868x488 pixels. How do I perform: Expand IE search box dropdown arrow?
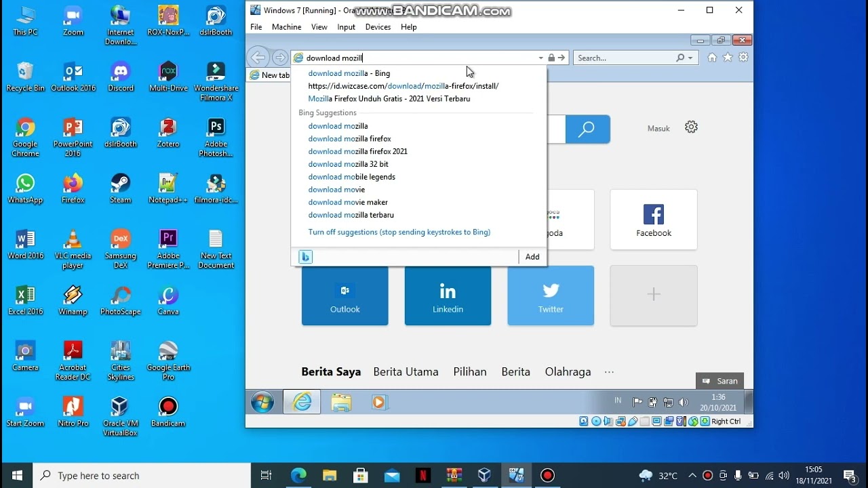(691, 58)
